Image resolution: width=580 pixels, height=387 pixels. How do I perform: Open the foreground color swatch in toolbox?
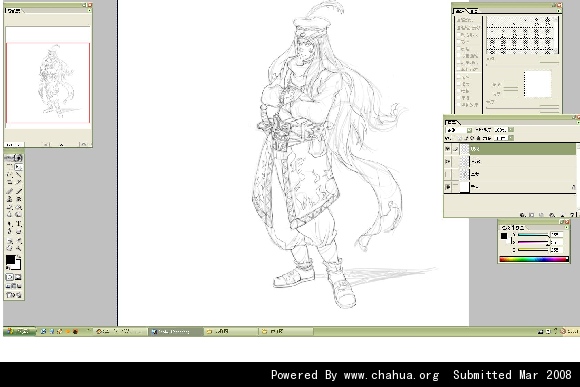coord(10,259)
